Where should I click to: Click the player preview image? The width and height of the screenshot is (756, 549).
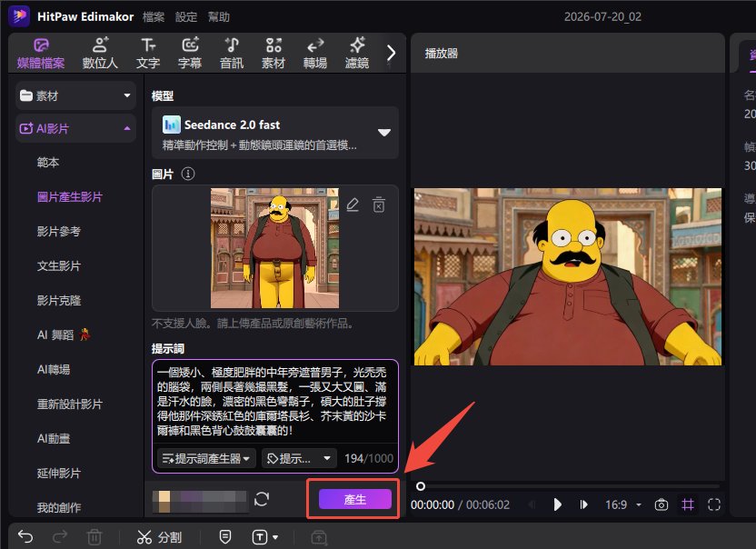click(568, 276)
